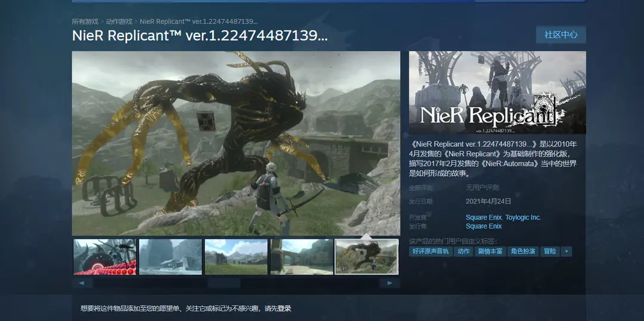Click the 动作 tag
The image size is (644, 321).
coord(463,251)
